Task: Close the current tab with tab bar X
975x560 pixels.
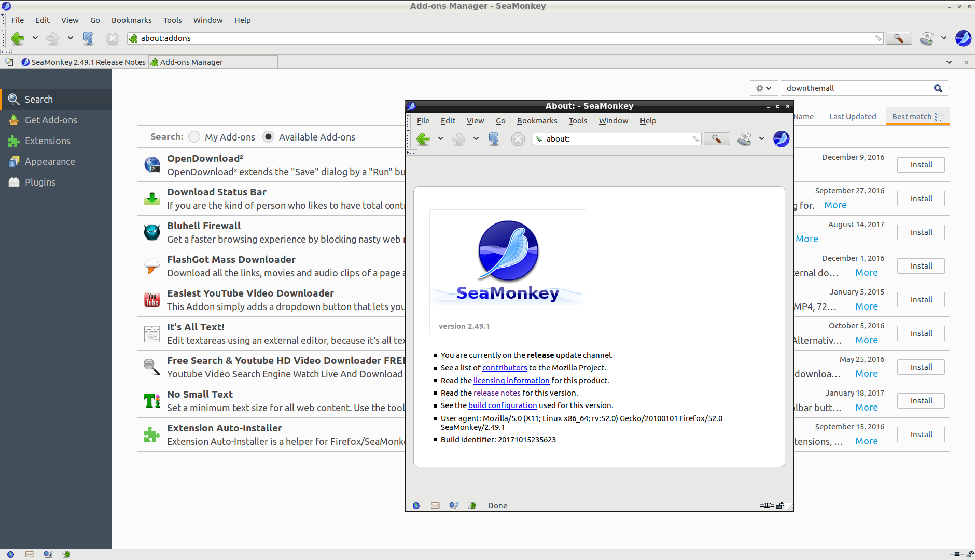Action: tap(966, 62)
